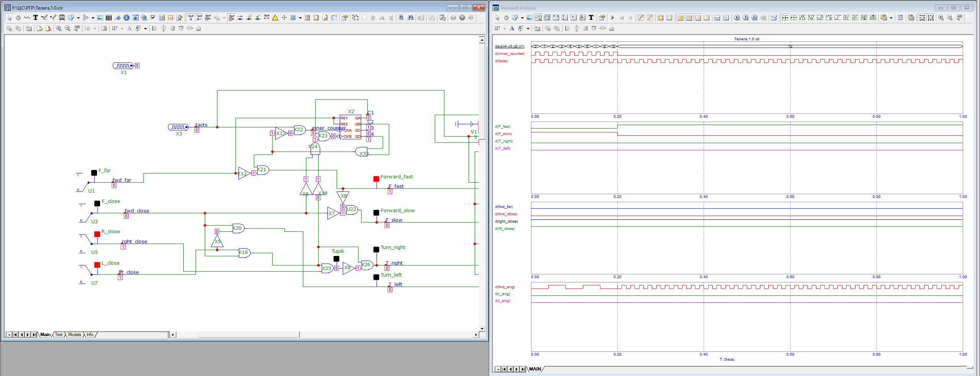The height and width of the screenshot is (376, 980).
Task: Select the d(inner_counter) waveform label
Action: (x=510, y=54)
